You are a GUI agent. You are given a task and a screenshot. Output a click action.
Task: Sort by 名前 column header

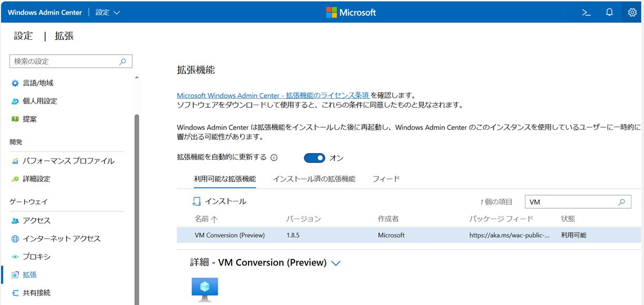point(206,219)
